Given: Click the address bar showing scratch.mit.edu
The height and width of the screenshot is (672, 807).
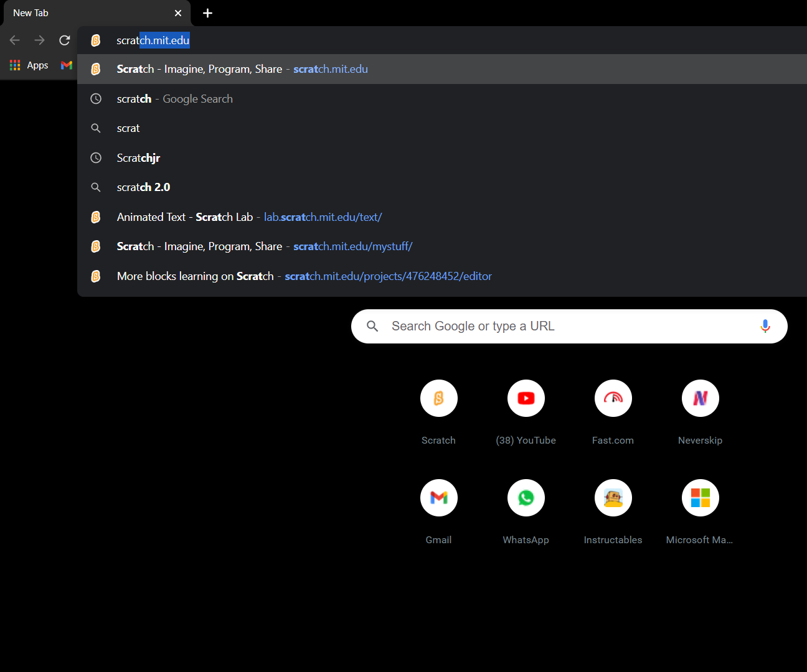Looking at the screenshot, I should coord(442,40).
